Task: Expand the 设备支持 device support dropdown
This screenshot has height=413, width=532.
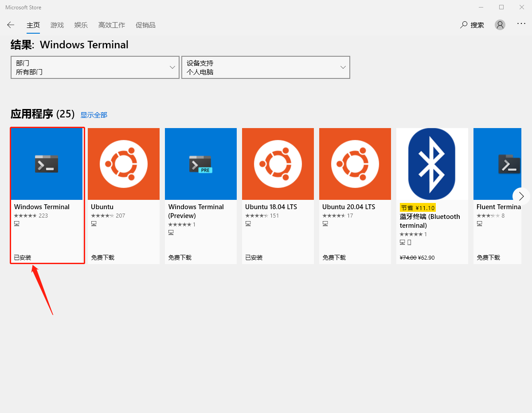Action: (266, 67)
